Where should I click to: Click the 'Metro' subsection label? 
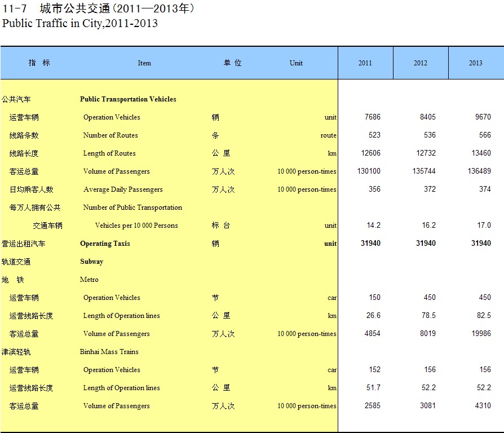[x=89, y=280]
